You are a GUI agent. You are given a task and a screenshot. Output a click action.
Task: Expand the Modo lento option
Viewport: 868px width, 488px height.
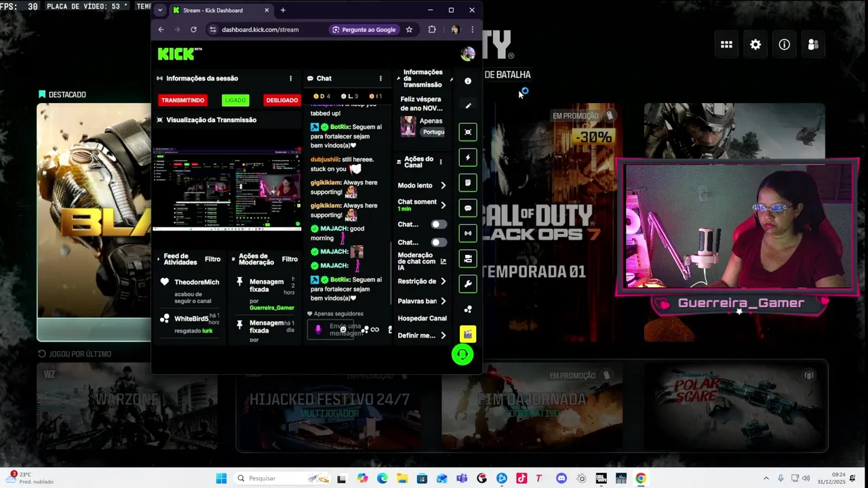[443, 185]
